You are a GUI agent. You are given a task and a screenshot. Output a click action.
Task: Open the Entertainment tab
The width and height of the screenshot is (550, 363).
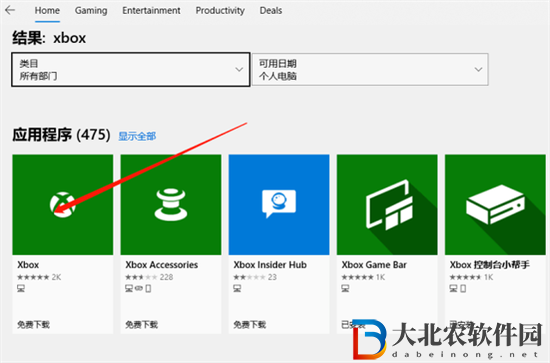[x=151, y=11]
